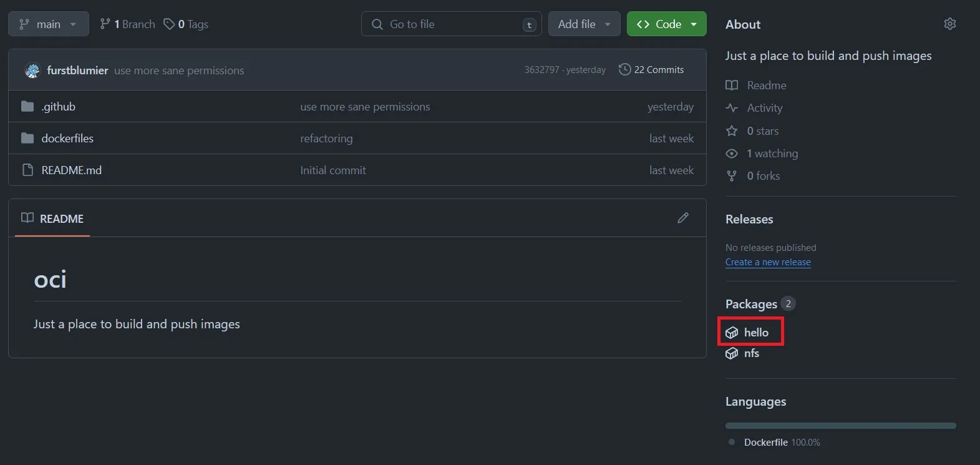
Task: Open the Activity page
Action: pyautogui.click(x=764, y=108)
